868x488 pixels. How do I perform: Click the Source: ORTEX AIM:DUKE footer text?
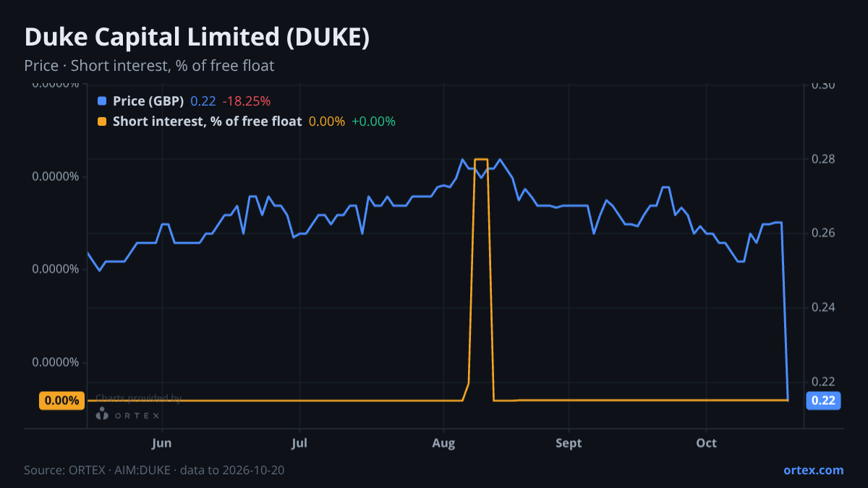coord(154,470)
